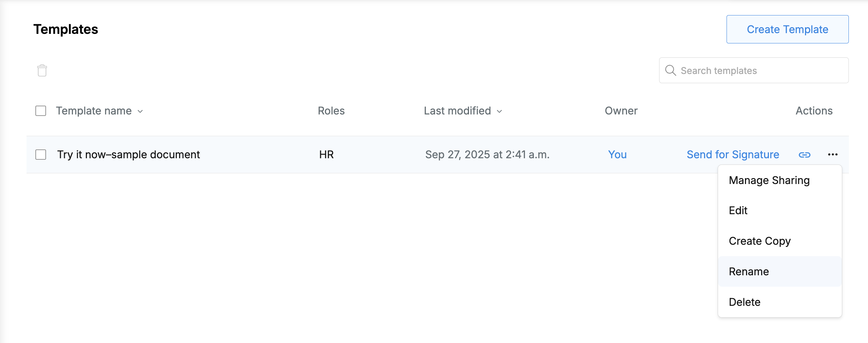
Task: Click the trash delete icon
Action: coord(42,70)
